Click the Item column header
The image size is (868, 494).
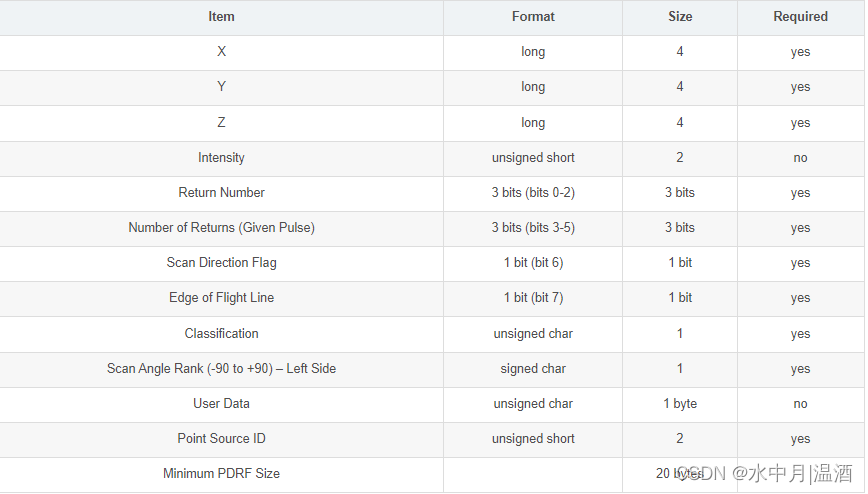[x=221, y=17]
